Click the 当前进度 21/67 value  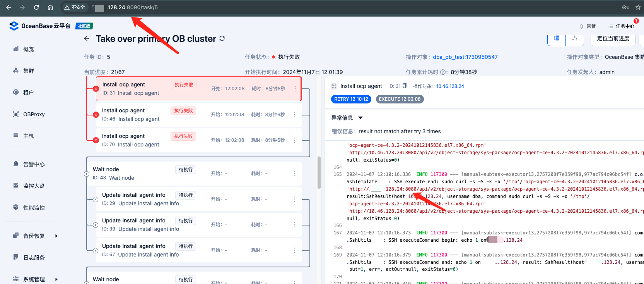click(x=118, y=72)
